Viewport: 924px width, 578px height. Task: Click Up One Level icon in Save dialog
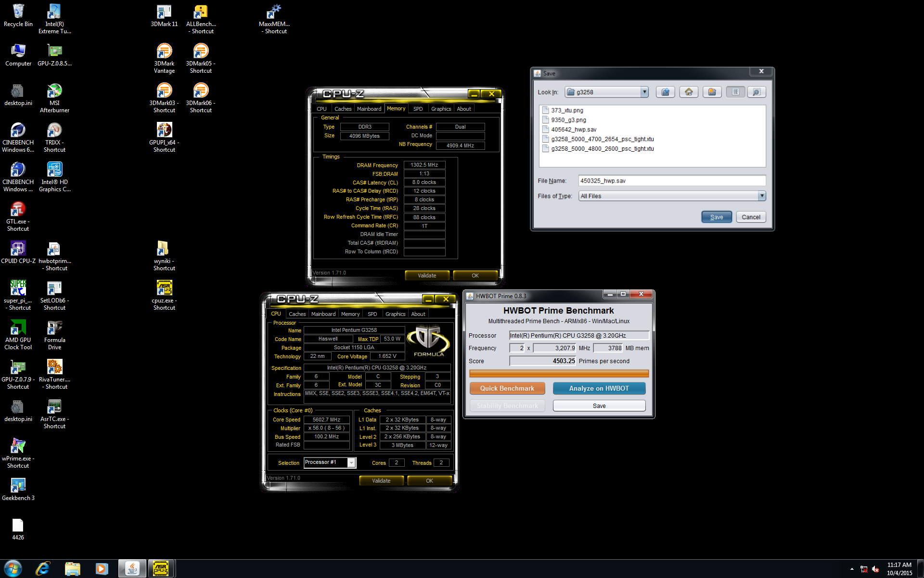click(x=665, y=92)
